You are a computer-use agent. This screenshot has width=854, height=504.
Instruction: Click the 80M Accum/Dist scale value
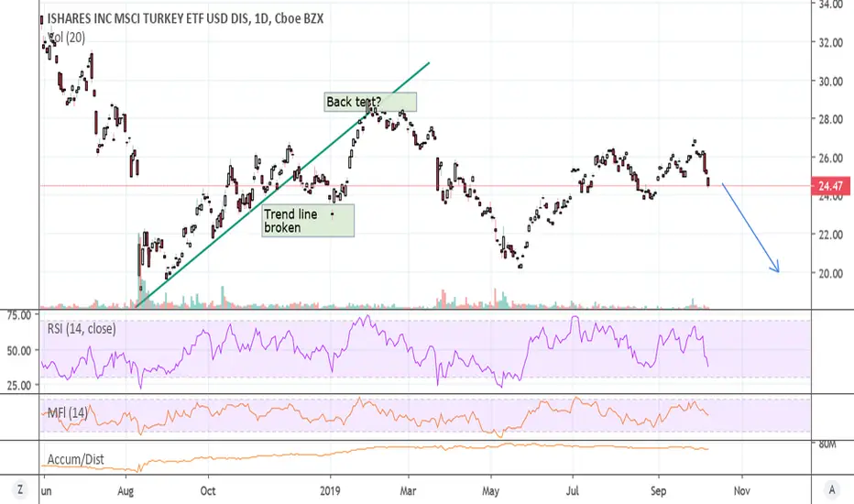tap(827, 444)
